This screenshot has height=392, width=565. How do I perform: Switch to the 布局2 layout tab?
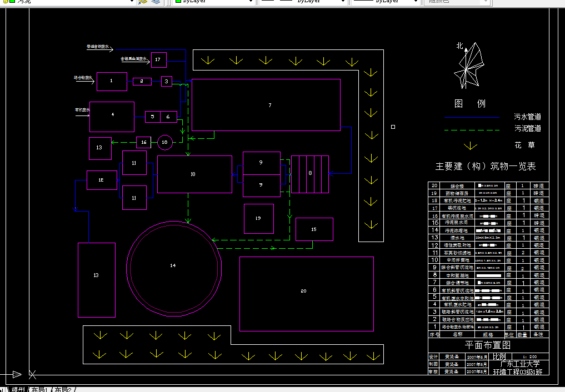point(63,389)
